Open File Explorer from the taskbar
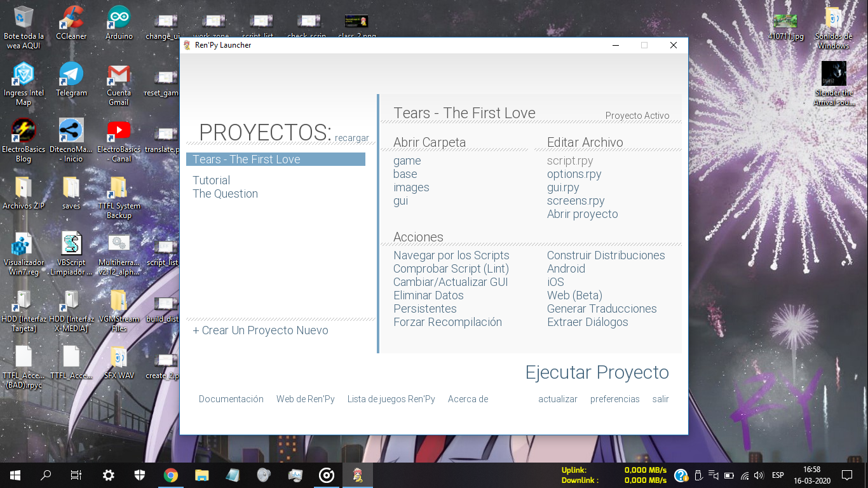 click(x=201, y=475)
